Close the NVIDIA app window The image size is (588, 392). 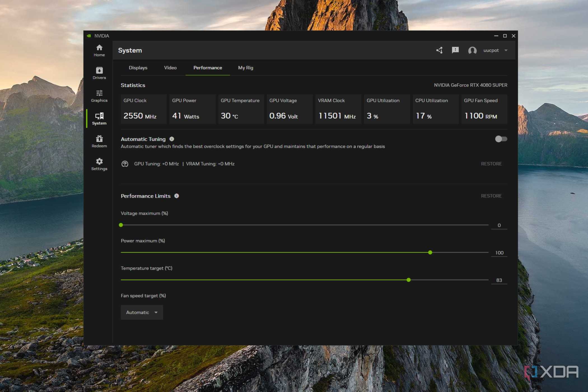[x=514, y=36]
